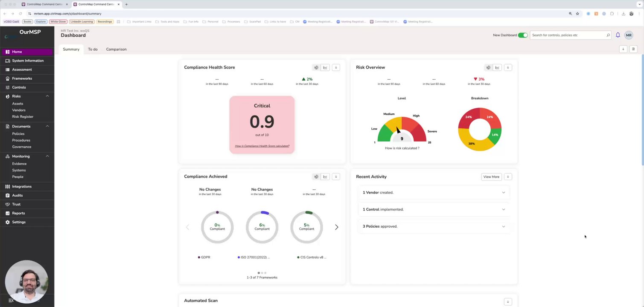Open "How is Compliance Health Score calculated?" link
644x307 pixels.
[x=262, y=146]
